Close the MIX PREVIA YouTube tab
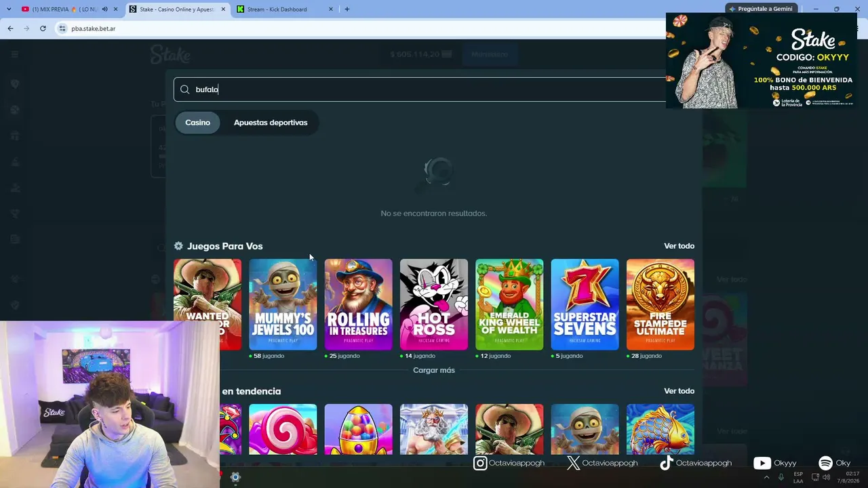Screen dimensions: 868x488 (x=116, y=9)
